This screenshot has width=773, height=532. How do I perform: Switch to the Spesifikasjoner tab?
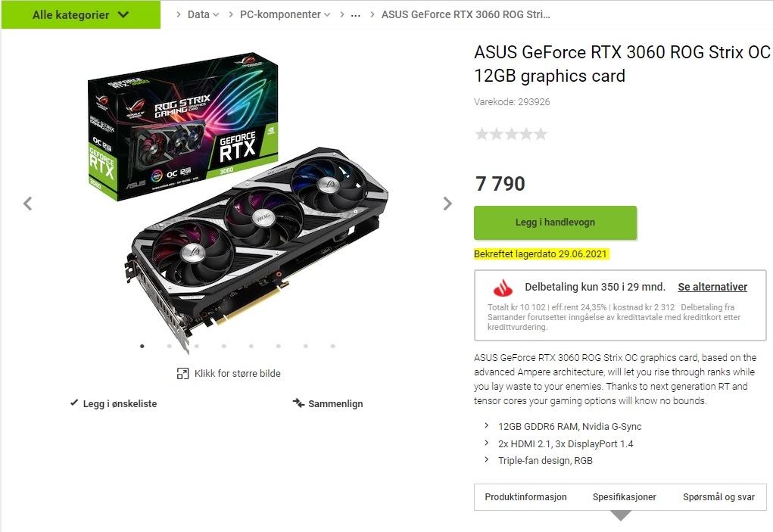tap(624, 497)
